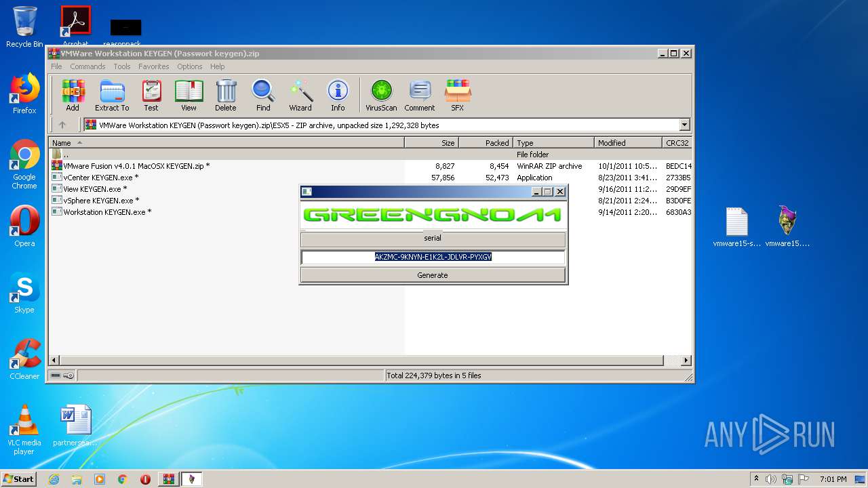This screenshot has height=488, width=868.
Task: Click the horizontal scrollbar right arrow
Action: (x=686, y=361)
